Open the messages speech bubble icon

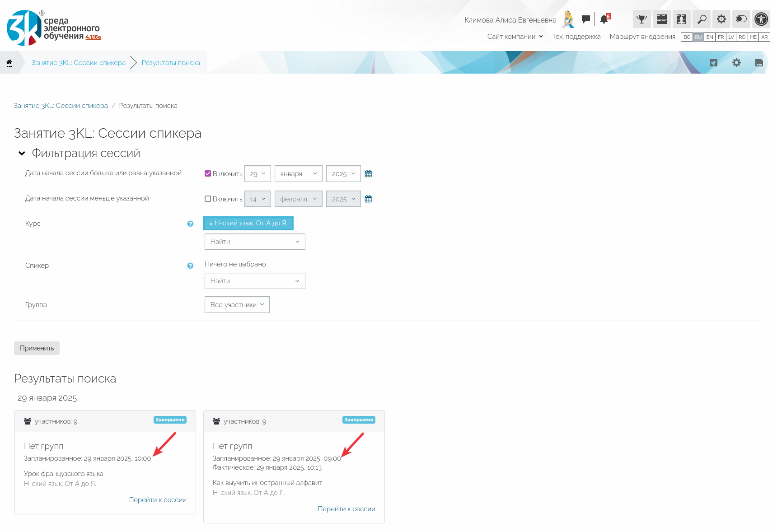click(586, 19)
